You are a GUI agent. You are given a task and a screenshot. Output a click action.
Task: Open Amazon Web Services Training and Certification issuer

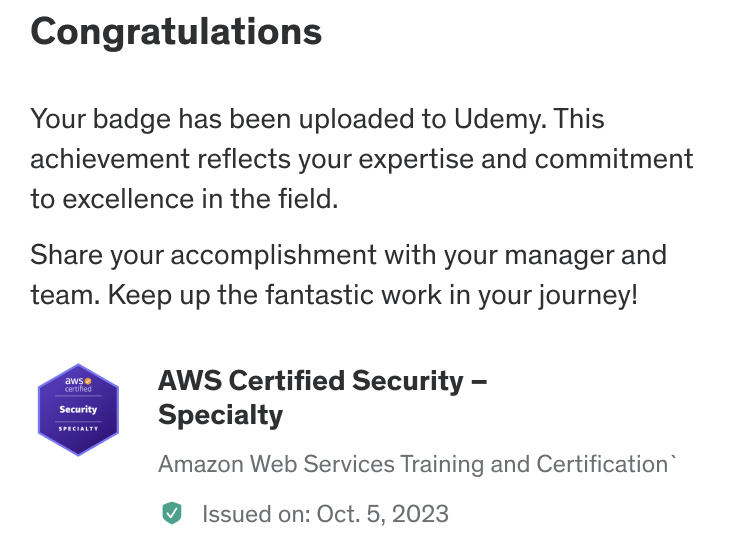(x=417, y=465)
